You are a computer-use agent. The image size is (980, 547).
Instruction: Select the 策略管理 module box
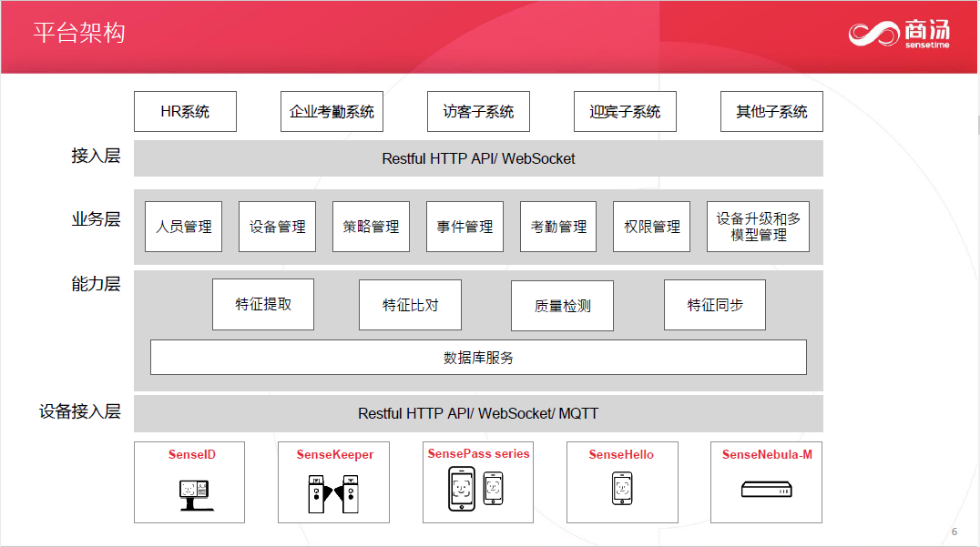pos(371,227)
